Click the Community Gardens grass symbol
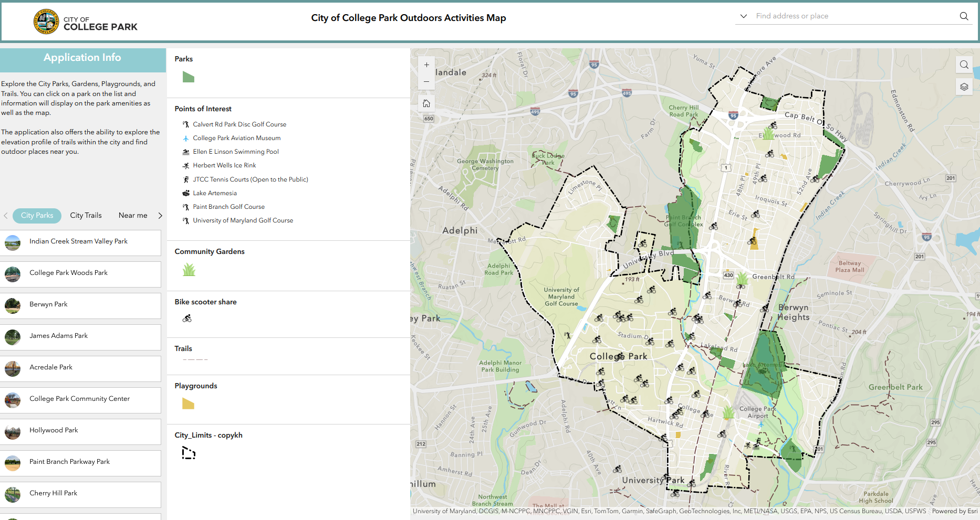Screen dimensions: 980x520 [x=189, y=270]
